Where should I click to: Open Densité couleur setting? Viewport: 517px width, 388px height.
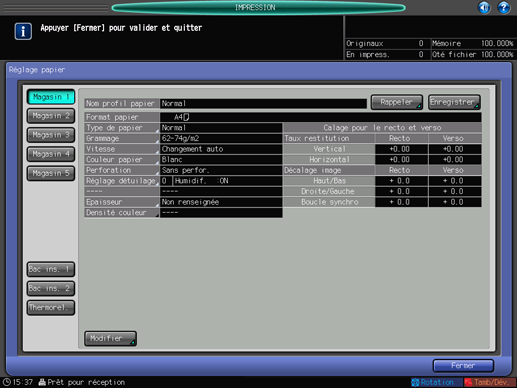pyautogui.click(x=122, y=213)
